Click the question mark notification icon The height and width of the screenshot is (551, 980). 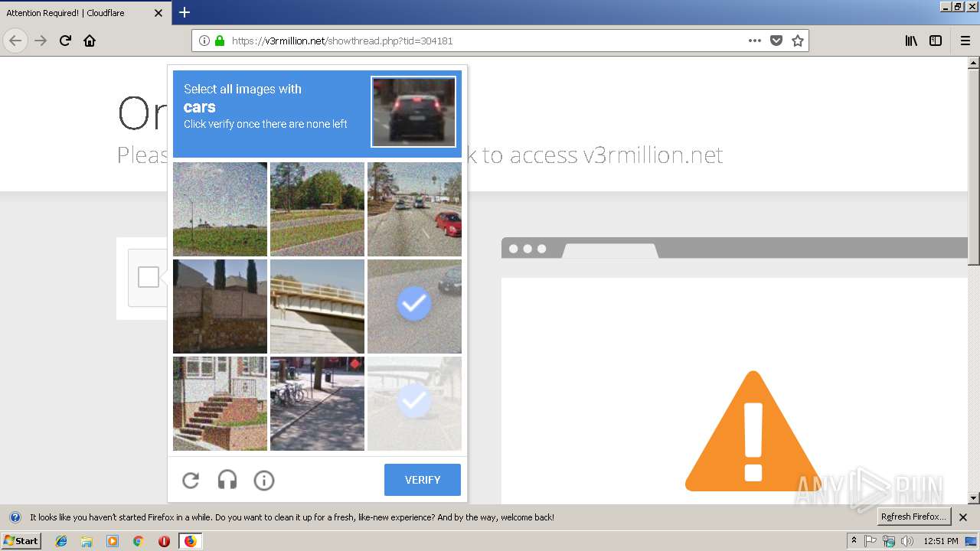click(15, 517)
